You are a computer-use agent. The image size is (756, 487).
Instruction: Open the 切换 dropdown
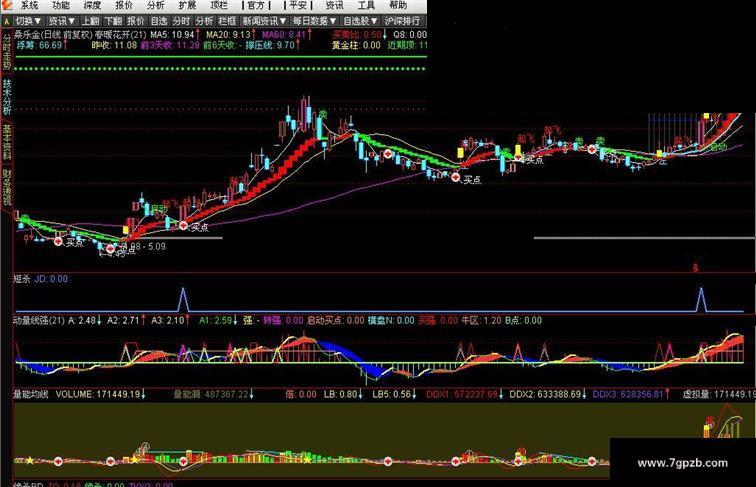coord(28,21)
